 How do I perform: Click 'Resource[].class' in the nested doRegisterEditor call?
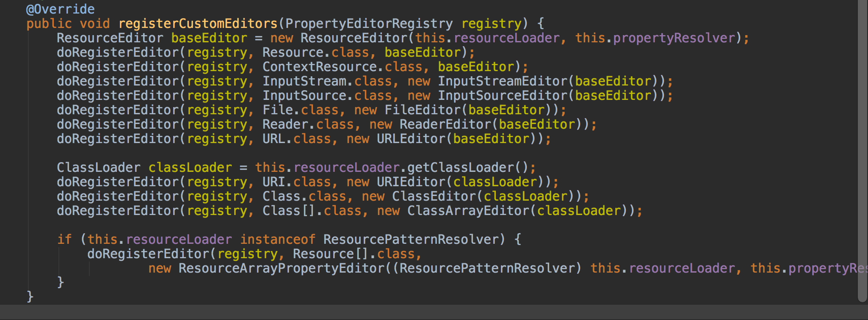click(x=354, y=254)
